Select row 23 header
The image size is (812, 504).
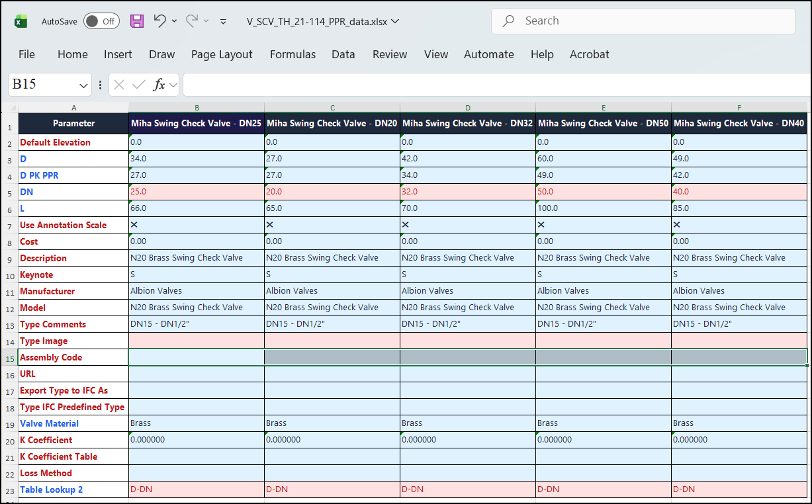10,490
